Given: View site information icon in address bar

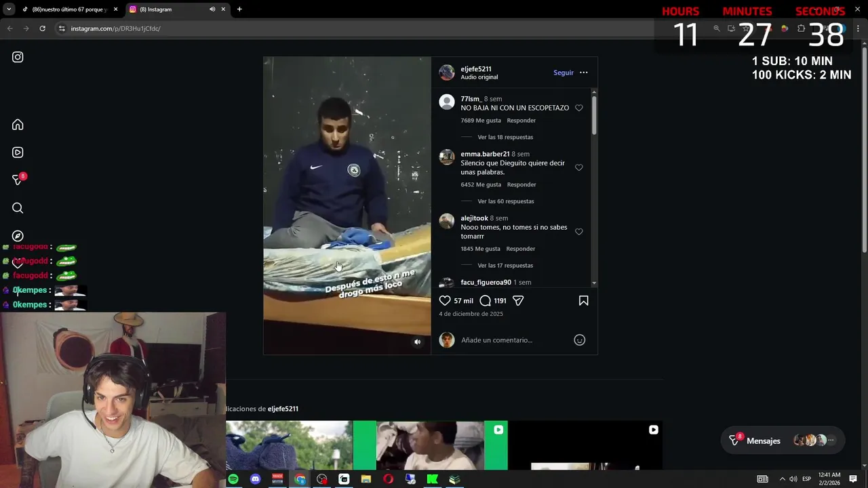Looking at the screenshot, I should tap(62, 28).
